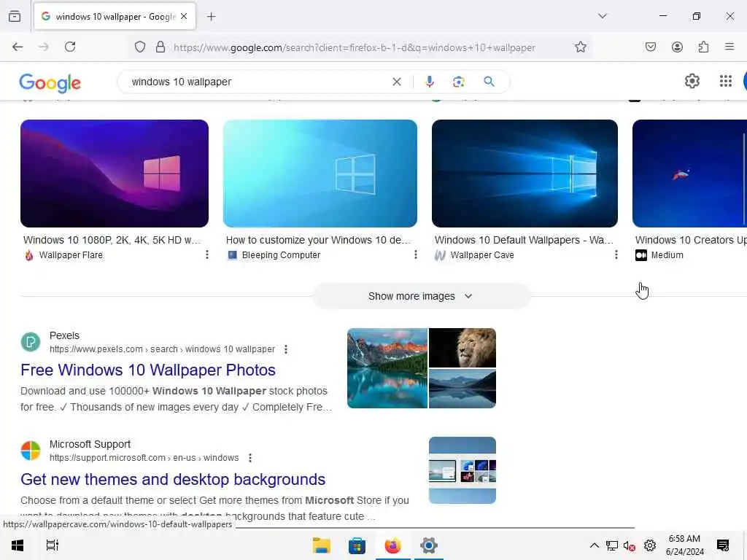Open the pexels.com breadcrumb URL
Screen dimensions: 747x560
pos(162,349)
